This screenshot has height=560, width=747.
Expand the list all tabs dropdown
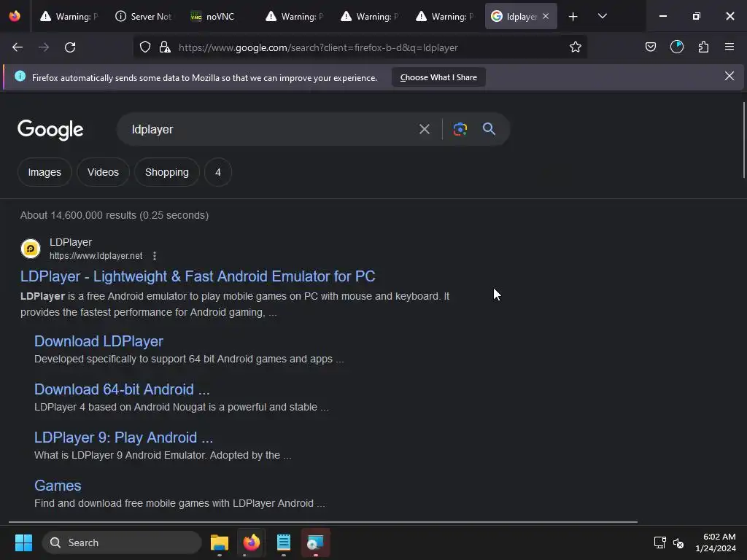click(602, 17)
